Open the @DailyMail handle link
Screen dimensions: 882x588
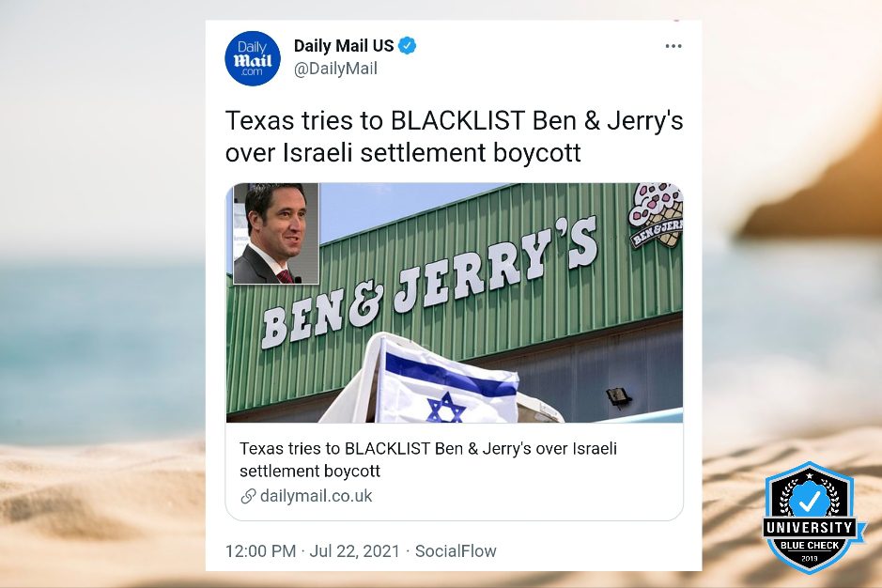click(335, 69)
